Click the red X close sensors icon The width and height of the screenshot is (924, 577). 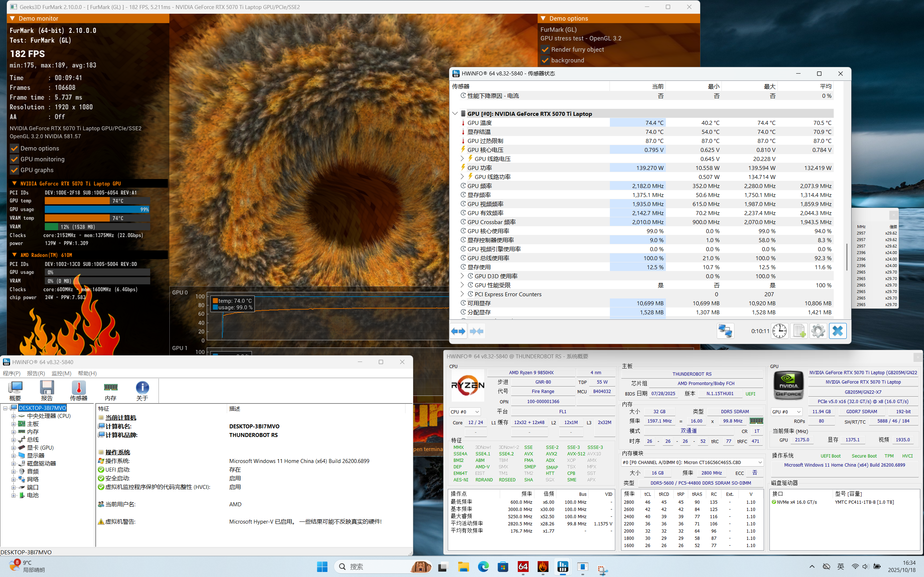click(837, 331)
